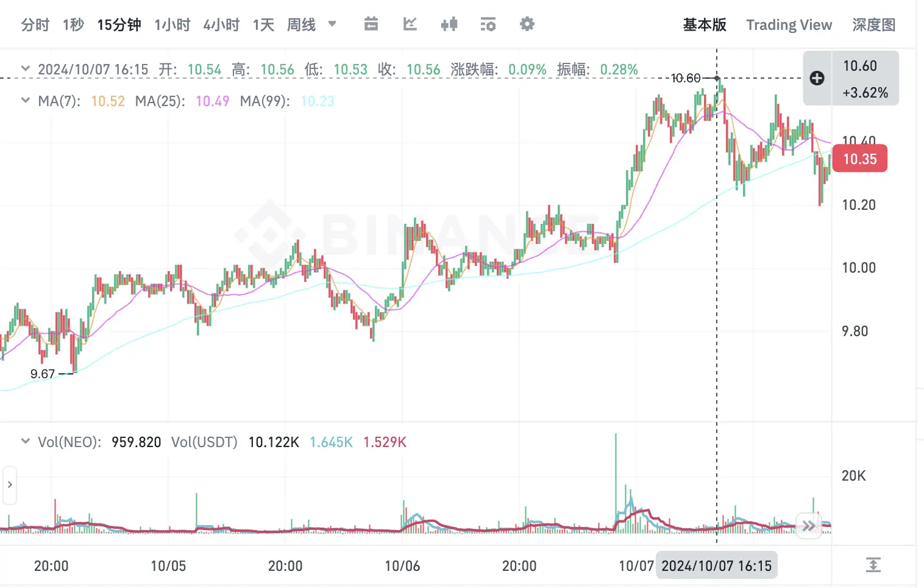Change the candlestick chart style icon
The width and height of the screenshot is (924, 588).
click(449, 24)
